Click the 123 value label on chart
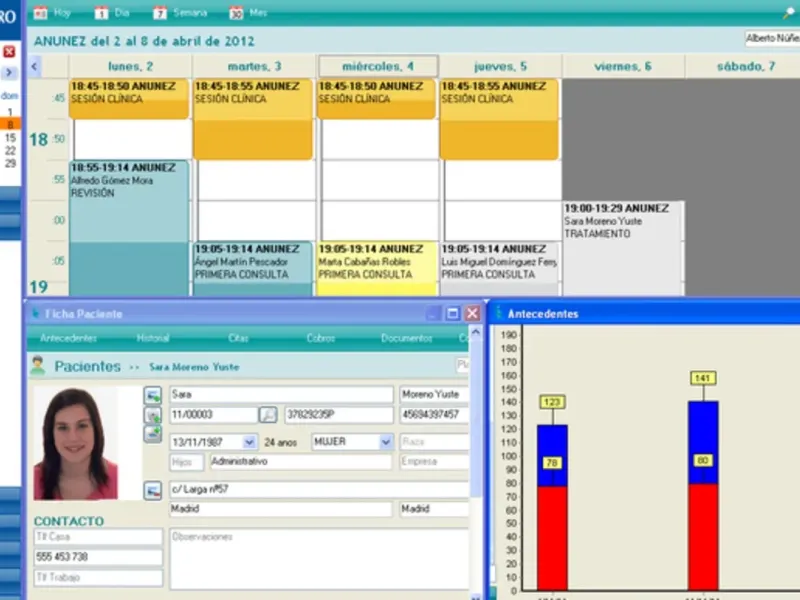This screenshot has width=800, height=600. (x=552, y=402)
